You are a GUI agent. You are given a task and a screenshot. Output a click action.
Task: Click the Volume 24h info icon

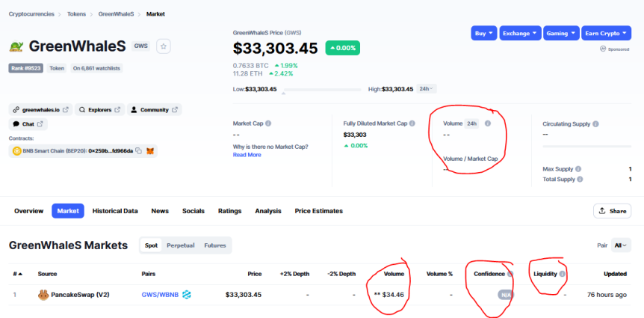(x=488, y=123)
